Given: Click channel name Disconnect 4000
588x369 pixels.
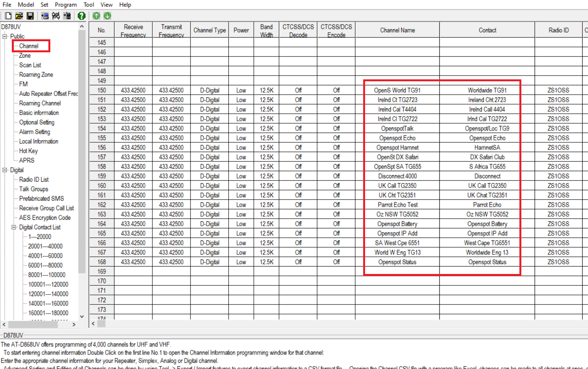Looking at the screenshot, I should coord(397,176).
